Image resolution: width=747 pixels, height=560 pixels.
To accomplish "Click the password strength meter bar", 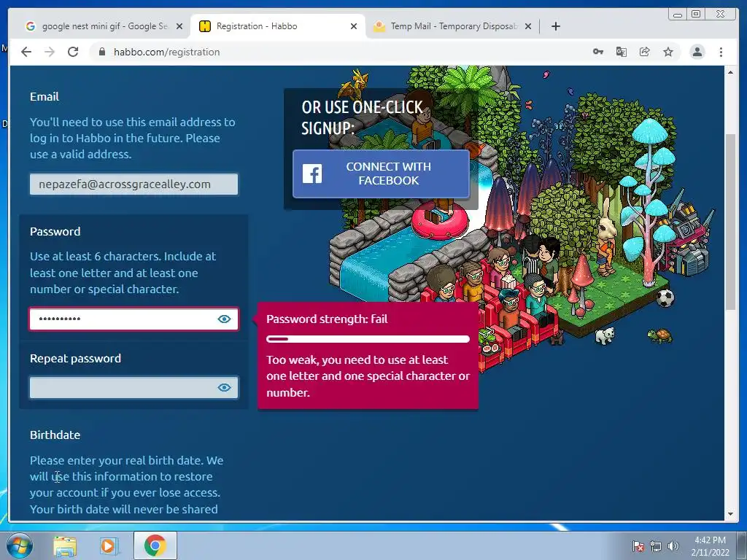I will click(x=368, y=339).
